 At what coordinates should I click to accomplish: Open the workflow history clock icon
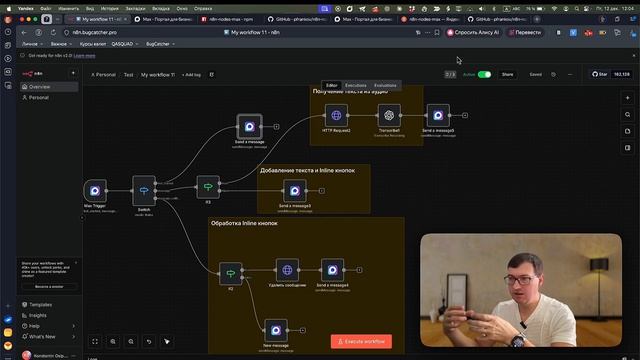click(x=553, y=74)
